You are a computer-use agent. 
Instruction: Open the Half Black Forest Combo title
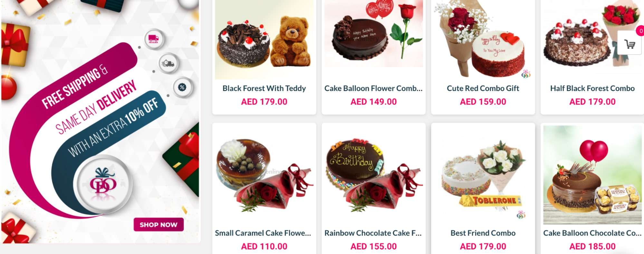[x=592, y=88]
